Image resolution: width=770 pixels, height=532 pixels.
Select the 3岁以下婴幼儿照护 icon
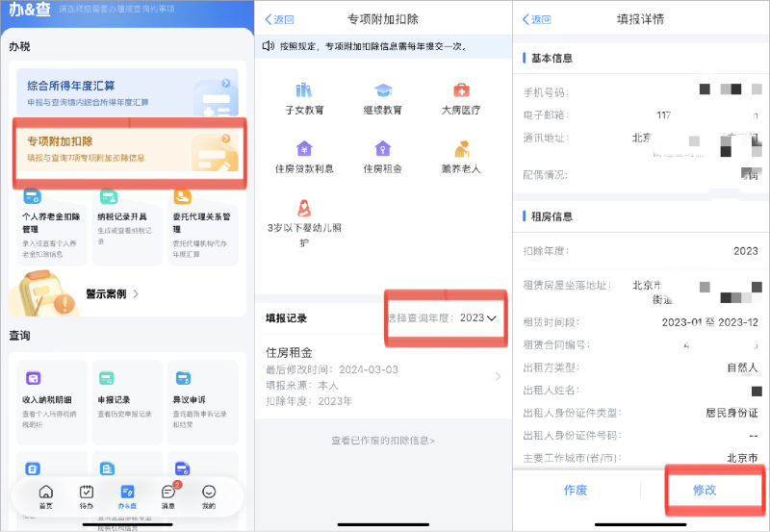click(304, 208)
